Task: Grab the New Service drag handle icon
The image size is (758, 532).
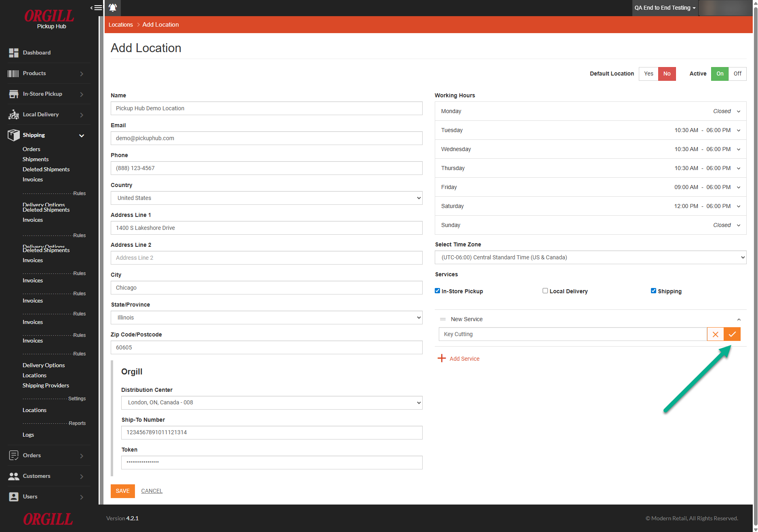Action: tap(443, 319)
